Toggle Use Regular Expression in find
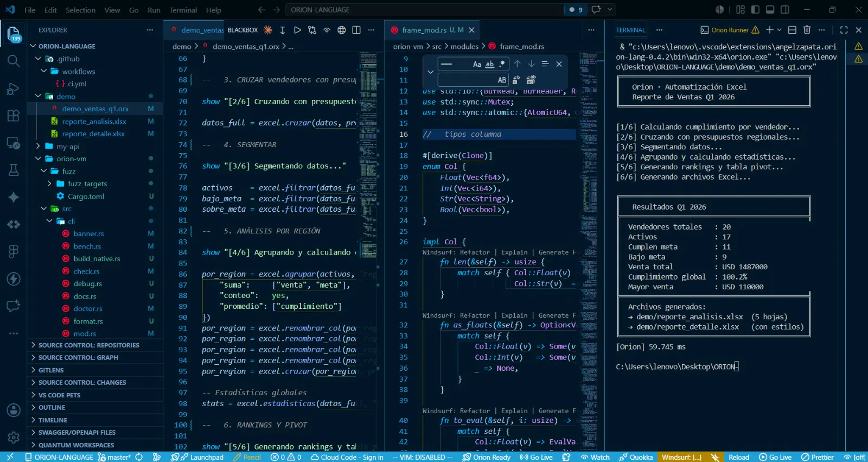Viewport: 868px width, 462px height. click(x=502, y=64)
